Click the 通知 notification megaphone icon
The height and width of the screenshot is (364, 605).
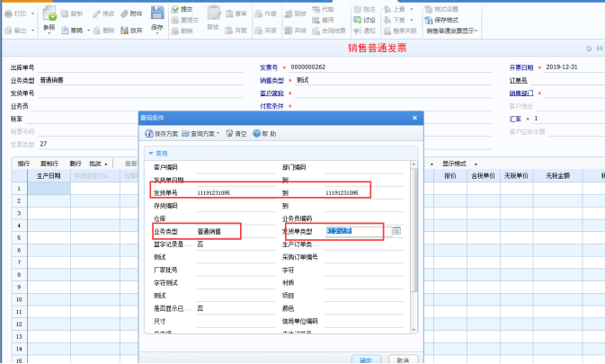[x=358, y=31]
